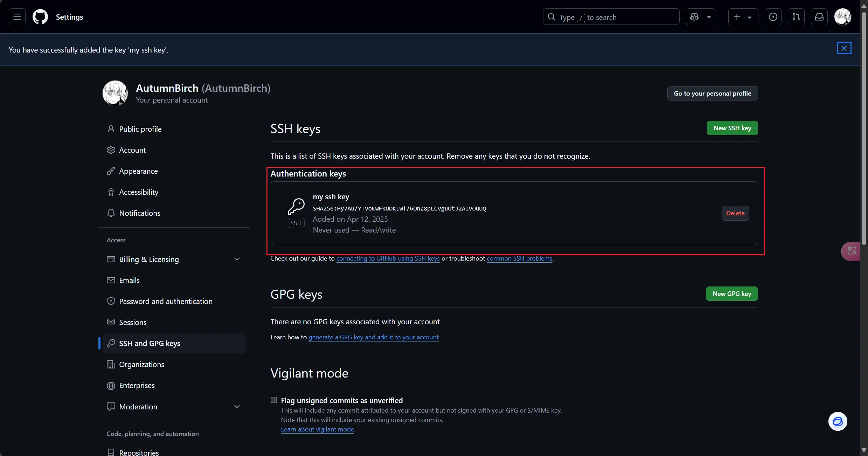
Task: Expand Billing & Licensing chevron
Action: (x=237, y=259)
